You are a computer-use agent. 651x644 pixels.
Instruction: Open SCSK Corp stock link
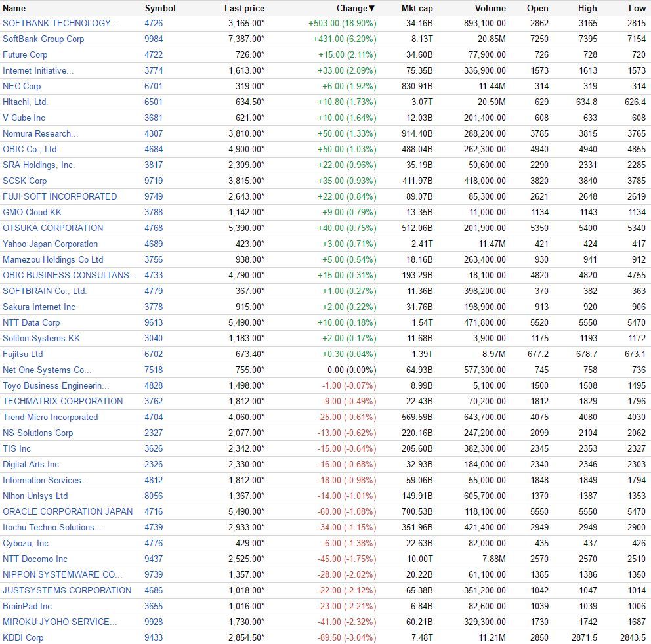point(24,181)
